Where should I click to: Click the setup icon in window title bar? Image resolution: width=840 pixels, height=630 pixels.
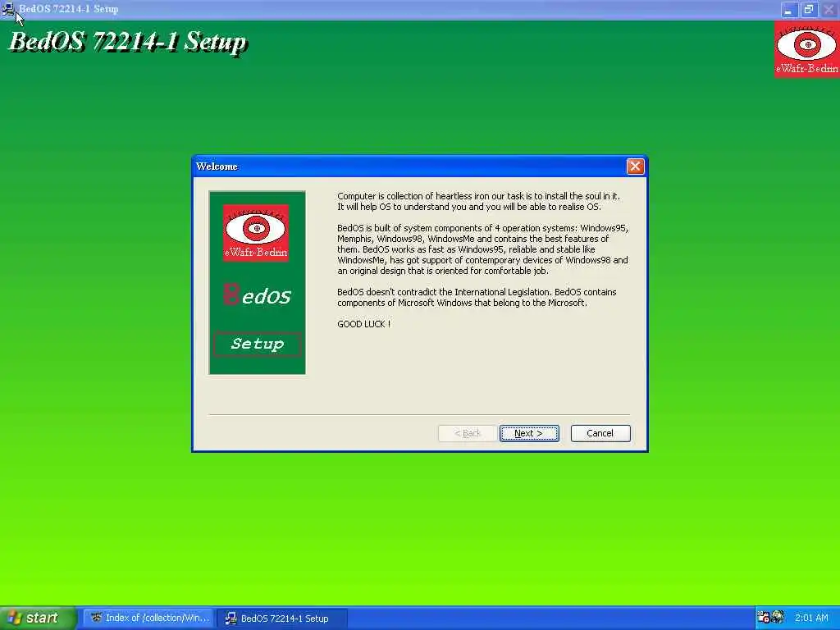pyautogui.click(x=8, y=9)
